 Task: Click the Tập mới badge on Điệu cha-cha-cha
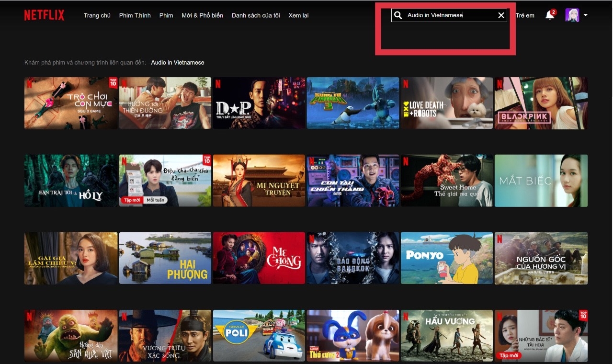[132, 200]
